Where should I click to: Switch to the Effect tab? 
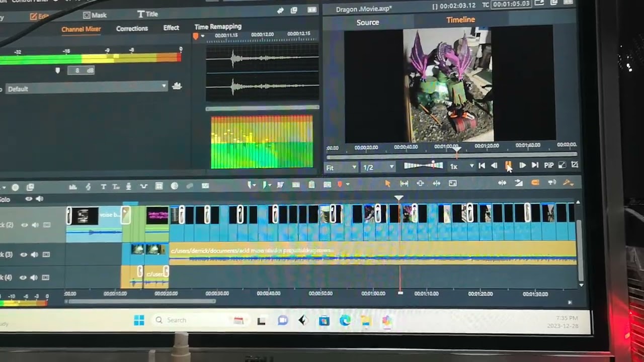tap(171, 28)
